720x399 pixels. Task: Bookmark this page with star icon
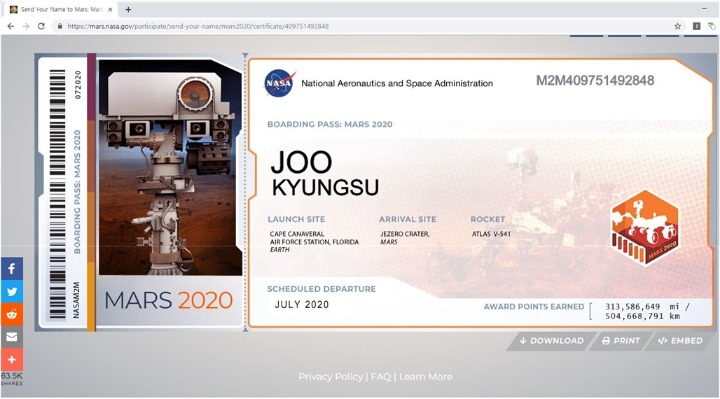677,26
